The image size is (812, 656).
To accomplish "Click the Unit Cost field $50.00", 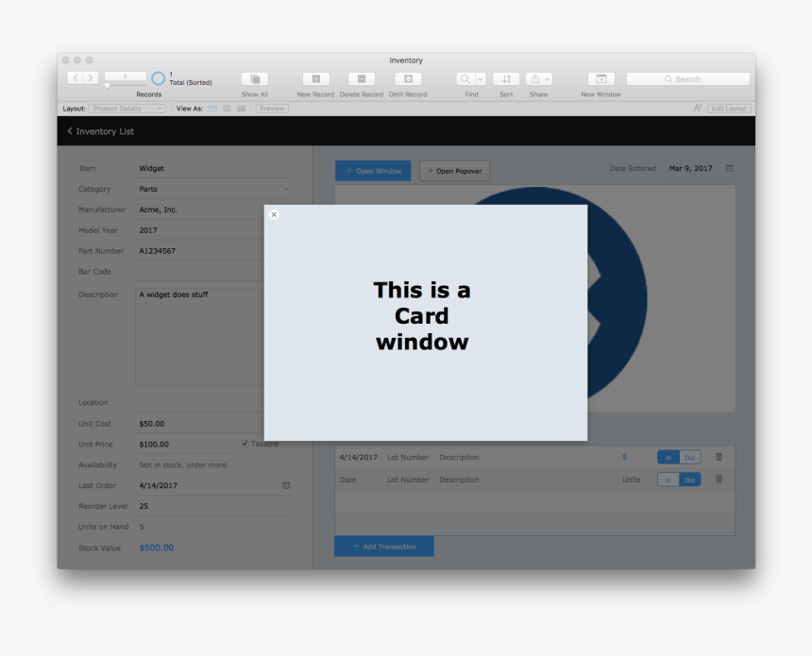I will tap(200, 424).
